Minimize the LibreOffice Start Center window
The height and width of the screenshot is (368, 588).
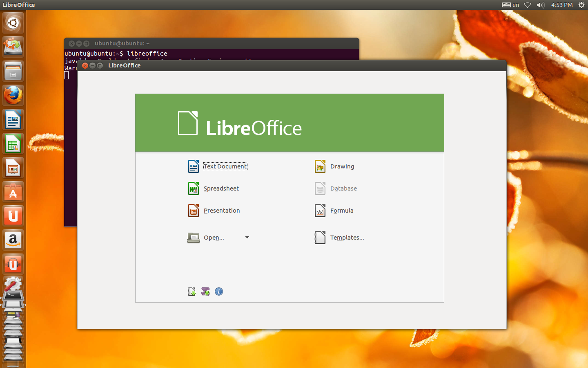[92, 65]
